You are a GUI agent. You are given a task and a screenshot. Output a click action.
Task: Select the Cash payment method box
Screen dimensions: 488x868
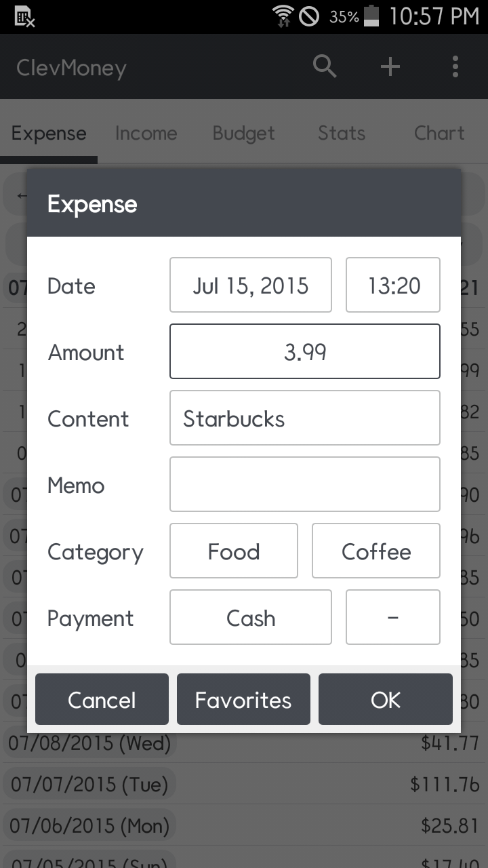[250, 617]
